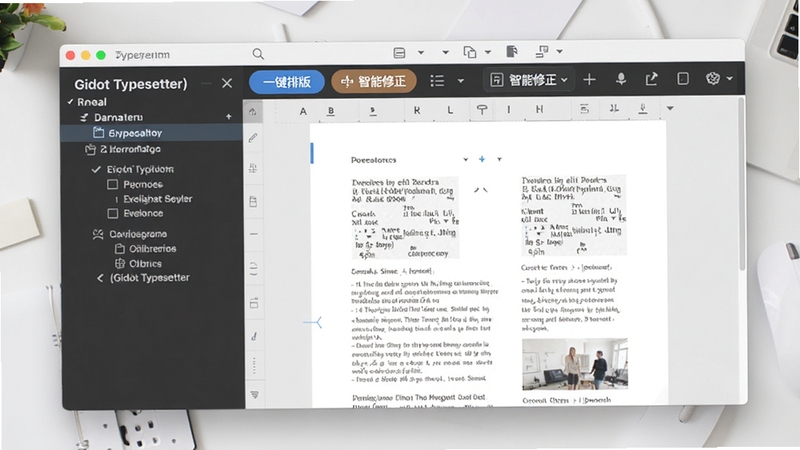
Task: Open the dark 智能修正 dropdown menu
Action: [529, 80]
